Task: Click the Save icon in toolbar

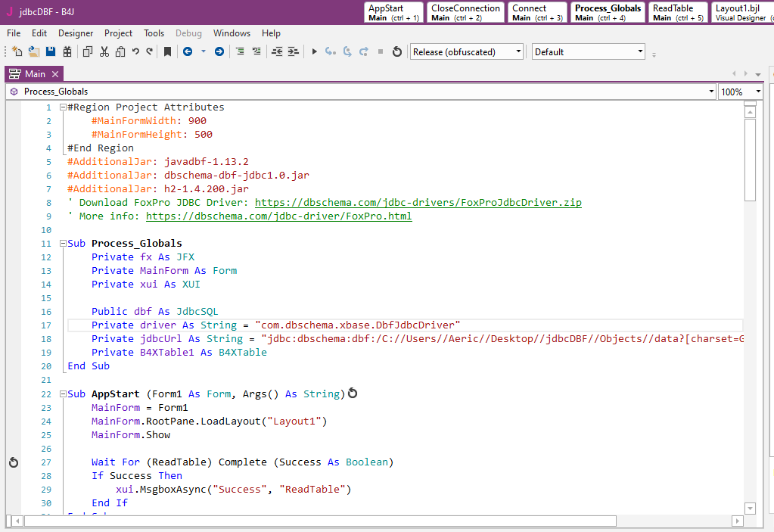Action: pyautogui.click(x=51, y=52)
